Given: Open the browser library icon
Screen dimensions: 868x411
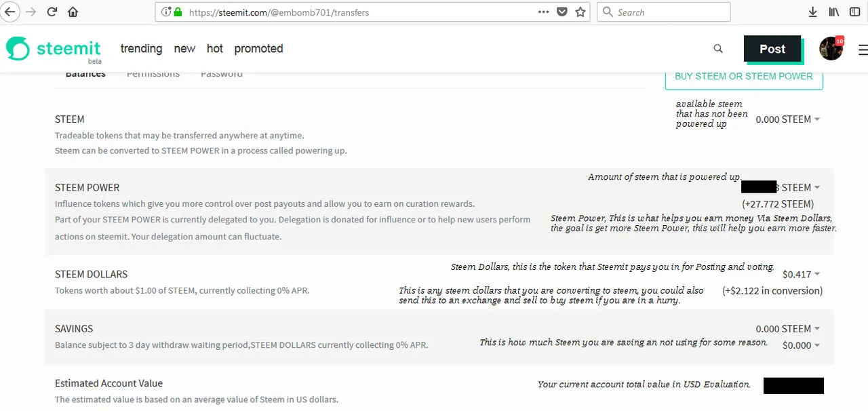Looking at the screenshot, I should point(833,12).
